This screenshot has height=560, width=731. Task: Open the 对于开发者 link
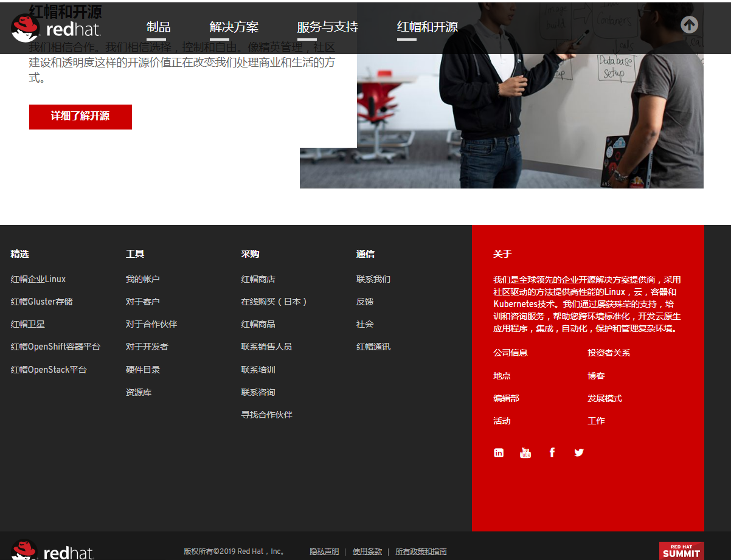click(x=147, y=347)
